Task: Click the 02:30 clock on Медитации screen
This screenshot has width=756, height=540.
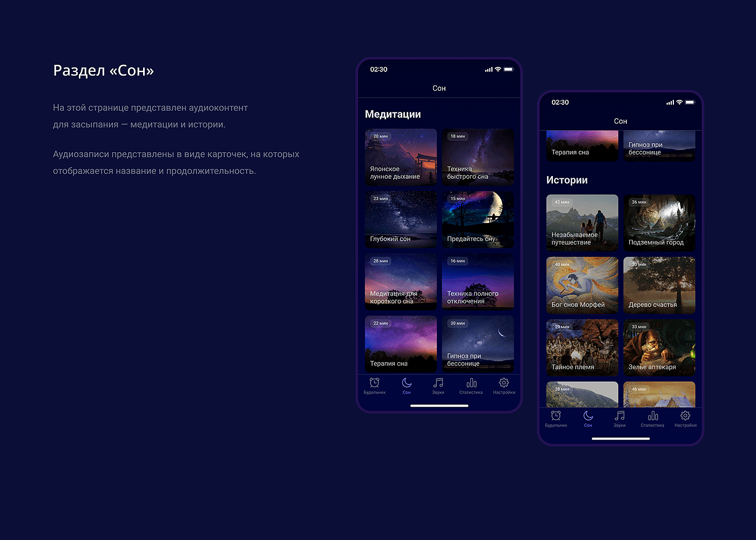Action: pos(379,70)
